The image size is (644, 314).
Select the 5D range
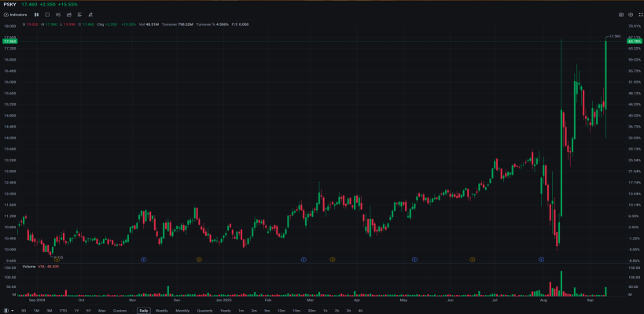(24, 311)
